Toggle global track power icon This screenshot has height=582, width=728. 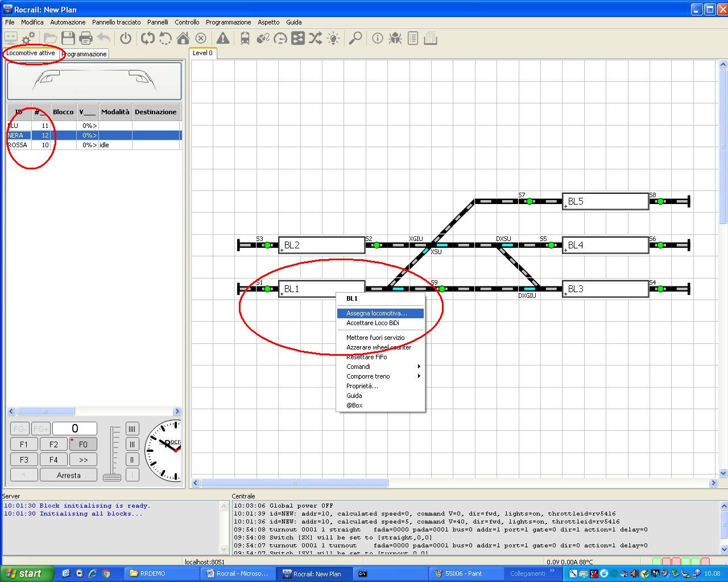pos(126,38)
